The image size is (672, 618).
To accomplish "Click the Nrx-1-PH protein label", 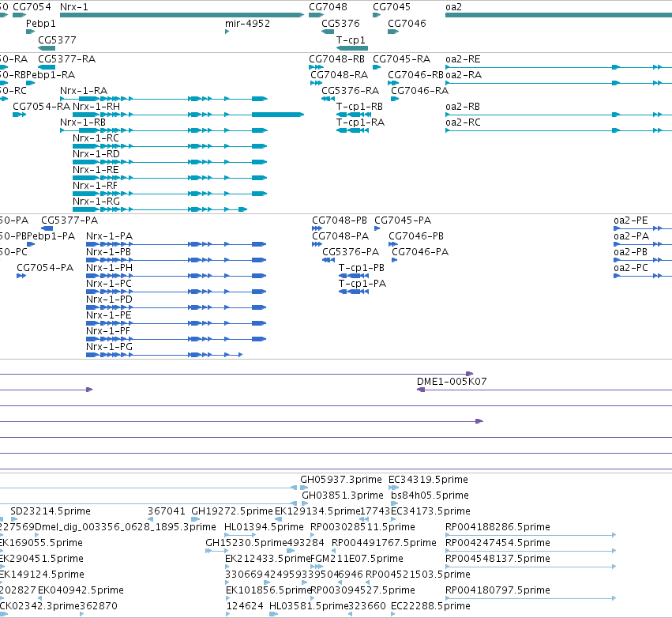I will point(109,268).
